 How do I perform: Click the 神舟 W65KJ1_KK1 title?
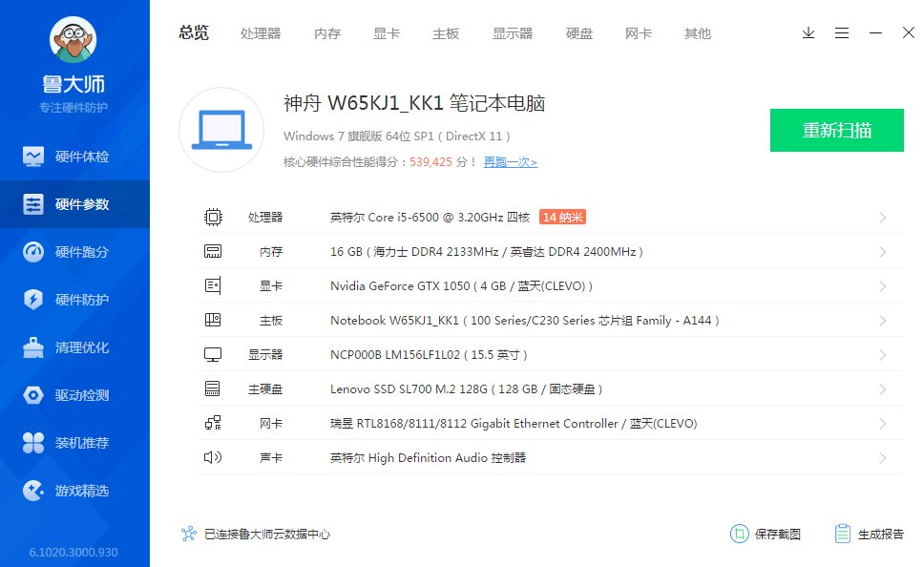pos(414,103)
